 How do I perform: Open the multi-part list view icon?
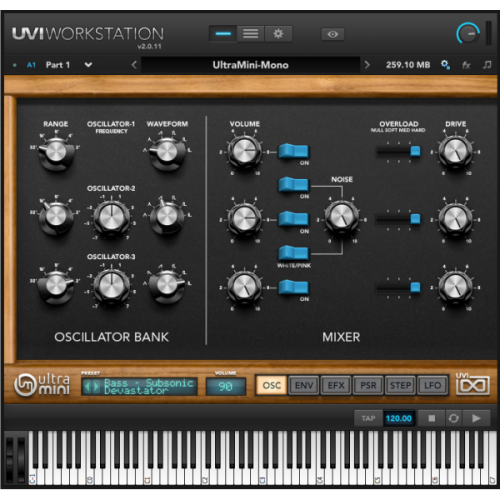click(250, 34)
